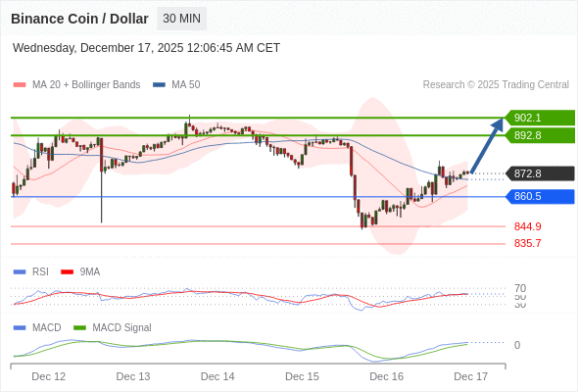This screenshot has height=392, width=578.
Task: Click the Dec 17 date axis label
Action: tap(471, 376)
